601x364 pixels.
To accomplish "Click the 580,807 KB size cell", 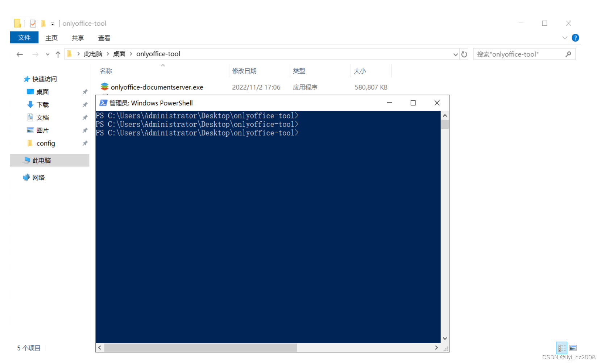I will 371,87.
